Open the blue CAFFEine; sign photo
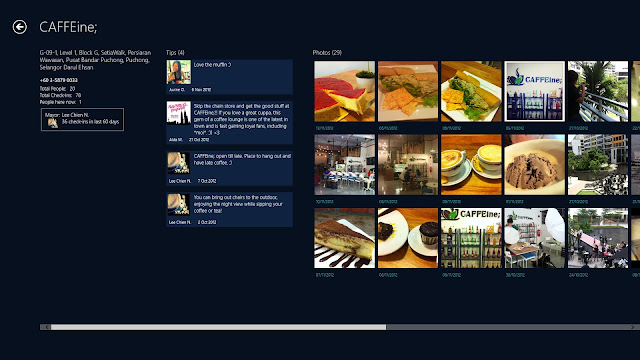Viewport: 640px width, 360px height. [535, 91]
